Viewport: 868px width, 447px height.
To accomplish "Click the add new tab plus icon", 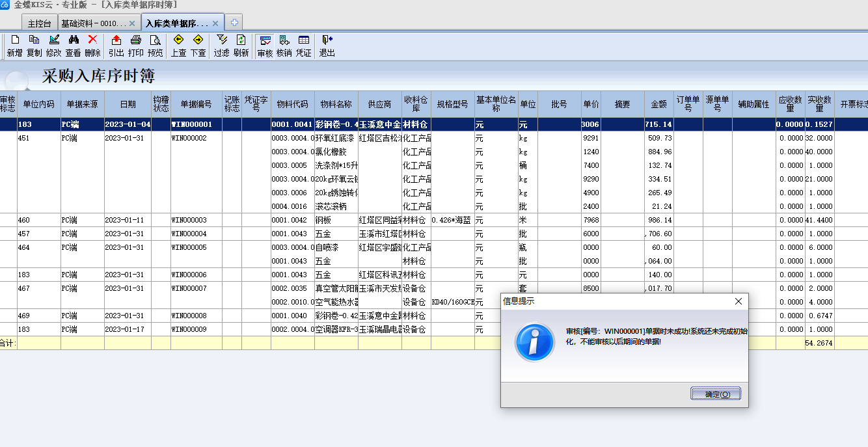I will (x=234, y=23).
